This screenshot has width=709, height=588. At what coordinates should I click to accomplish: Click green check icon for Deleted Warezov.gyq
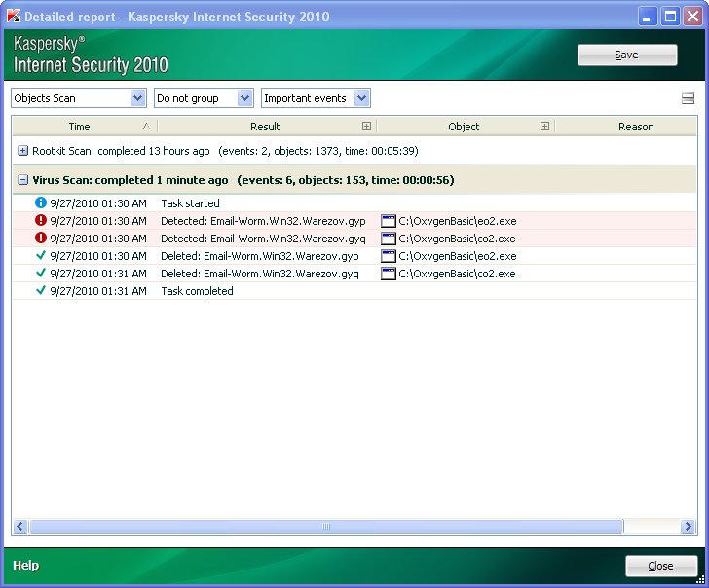pyautogui.click(x=41, y=273)
